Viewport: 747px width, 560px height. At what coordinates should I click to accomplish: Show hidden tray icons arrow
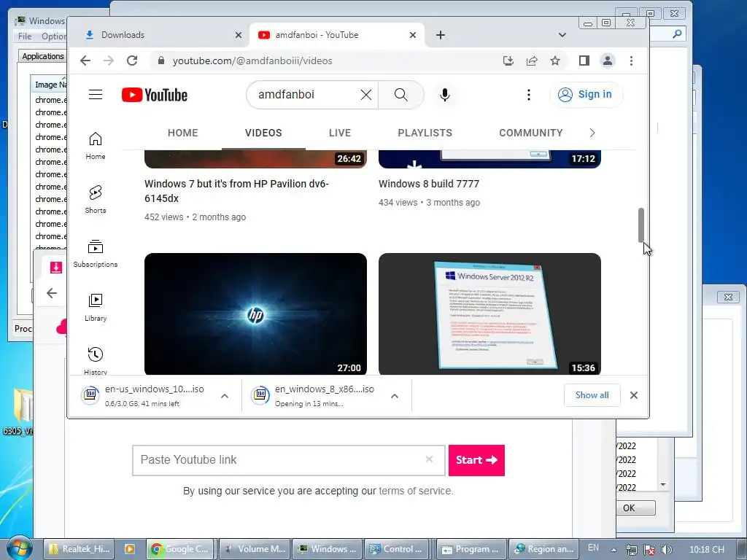click(614, 550)
